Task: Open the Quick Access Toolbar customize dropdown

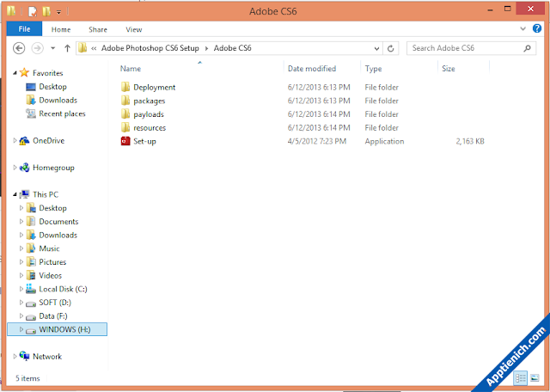Action: 58,12
